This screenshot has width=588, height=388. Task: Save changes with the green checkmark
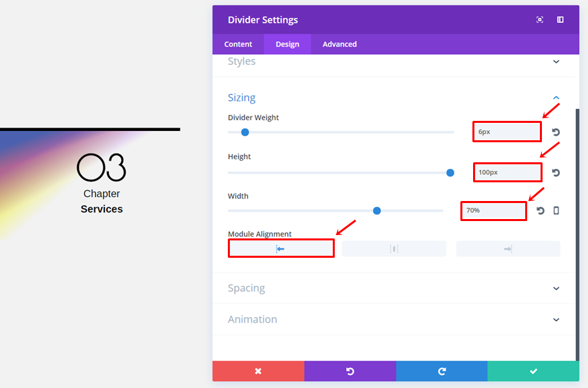[533, 371]
